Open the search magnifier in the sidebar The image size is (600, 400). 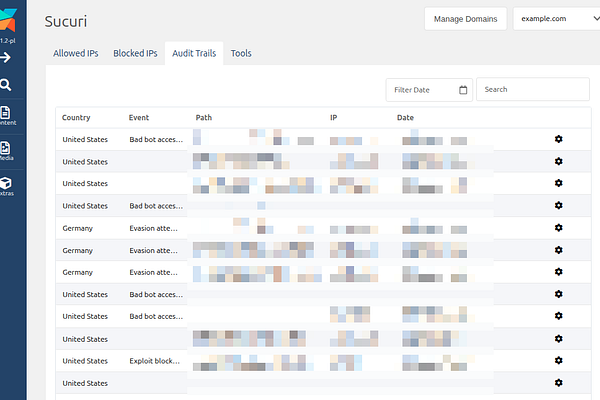point(5,85)
